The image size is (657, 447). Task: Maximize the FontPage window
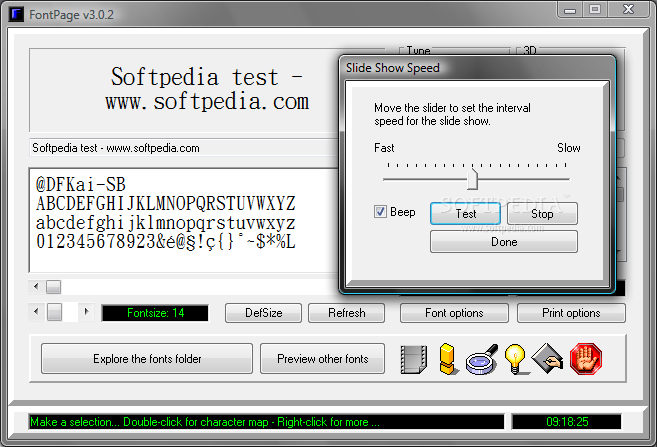[x=595, y=10]
